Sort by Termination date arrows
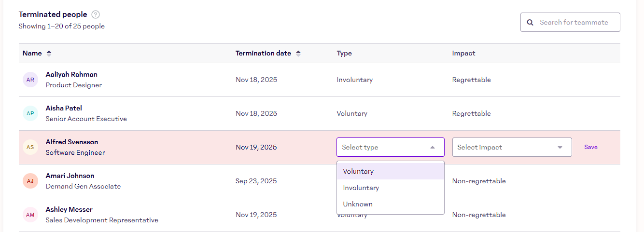 pyautogui.click(x=298, y=54)
